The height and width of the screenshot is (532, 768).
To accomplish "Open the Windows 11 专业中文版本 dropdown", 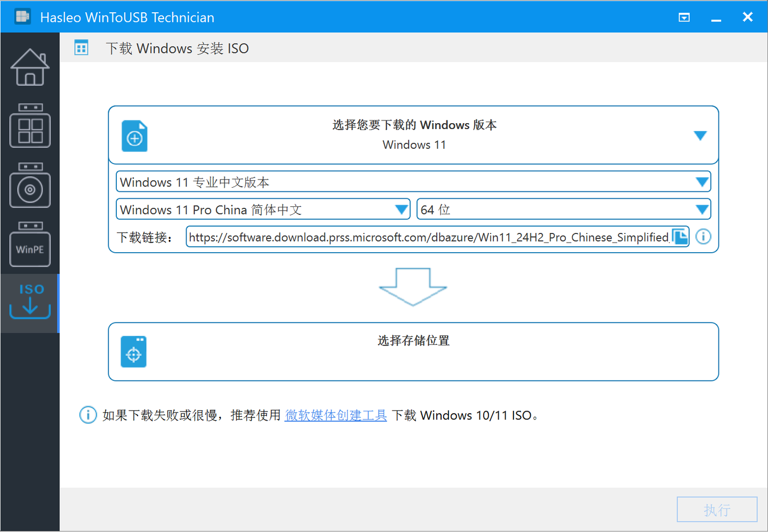I will tap(413, 182).
